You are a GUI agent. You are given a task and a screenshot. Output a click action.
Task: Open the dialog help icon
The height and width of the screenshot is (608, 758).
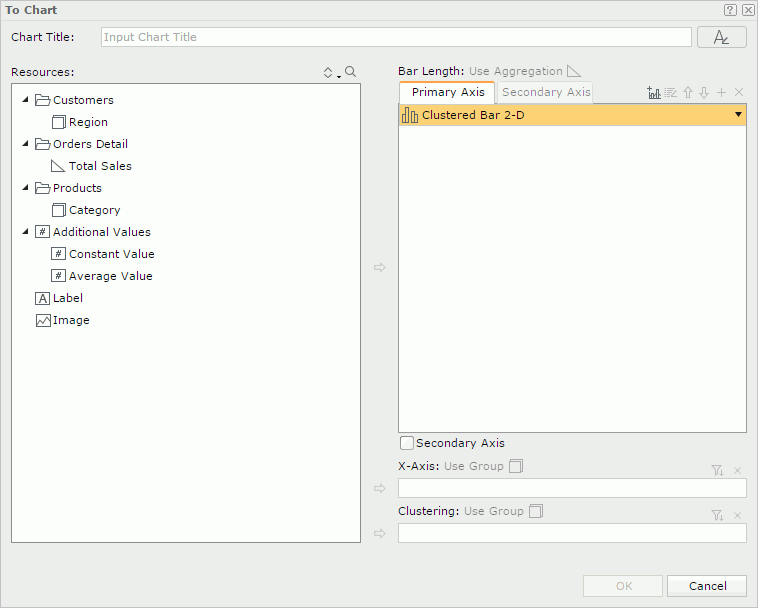point(731,9)
